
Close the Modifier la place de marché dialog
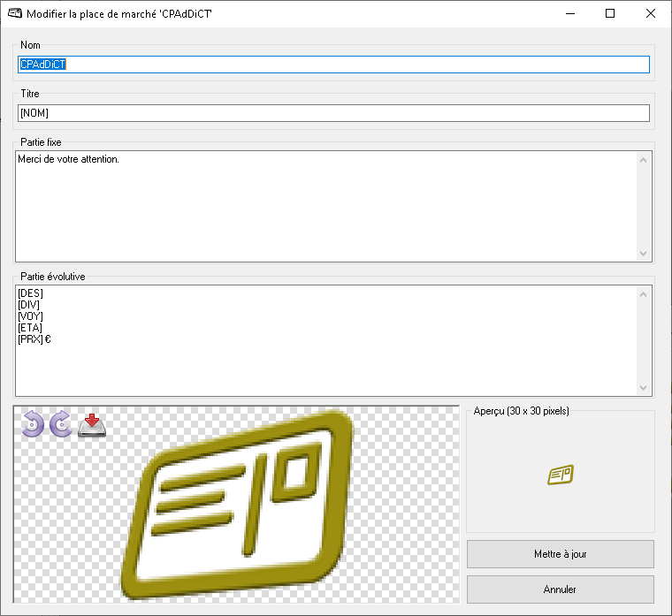click(651, 14)
